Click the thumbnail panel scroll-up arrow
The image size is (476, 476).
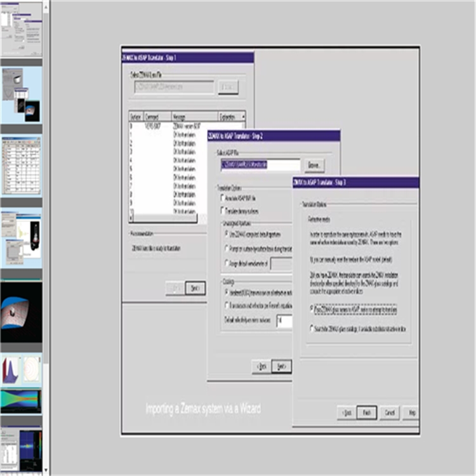[46, 7]
